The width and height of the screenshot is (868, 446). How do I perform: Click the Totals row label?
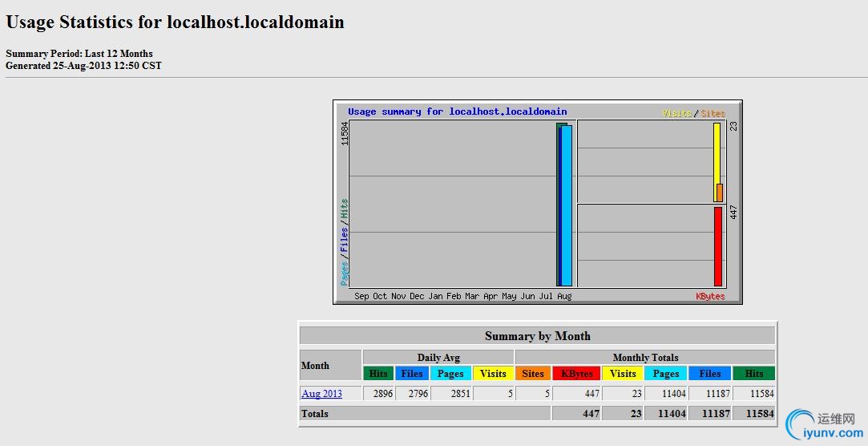[x=314, y=413]
